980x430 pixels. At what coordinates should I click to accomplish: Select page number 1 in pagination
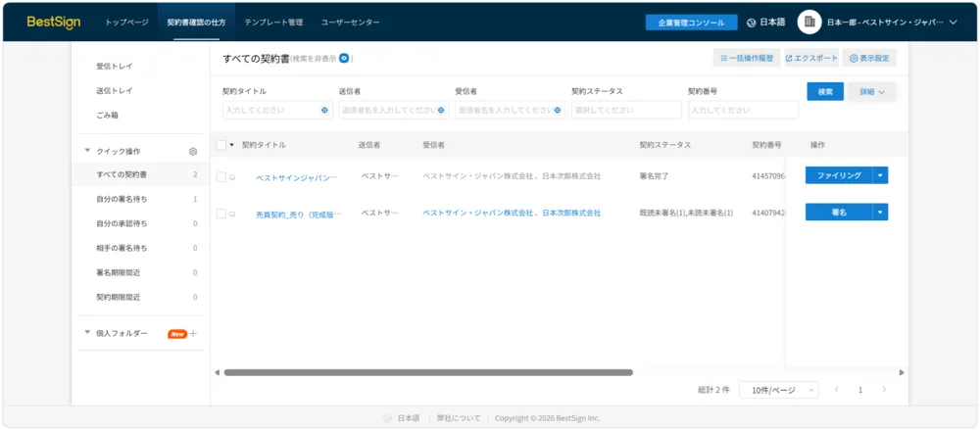860,390
